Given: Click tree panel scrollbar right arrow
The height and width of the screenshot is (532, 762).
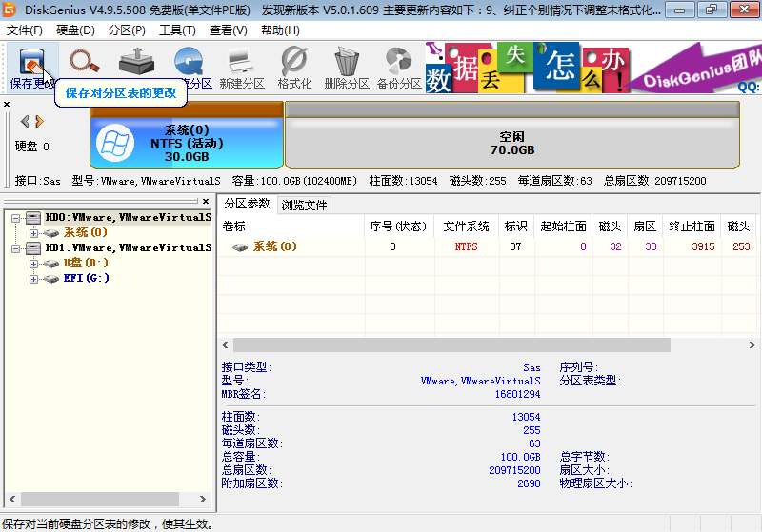Looking at the screenshot, I should coord(203,499).
